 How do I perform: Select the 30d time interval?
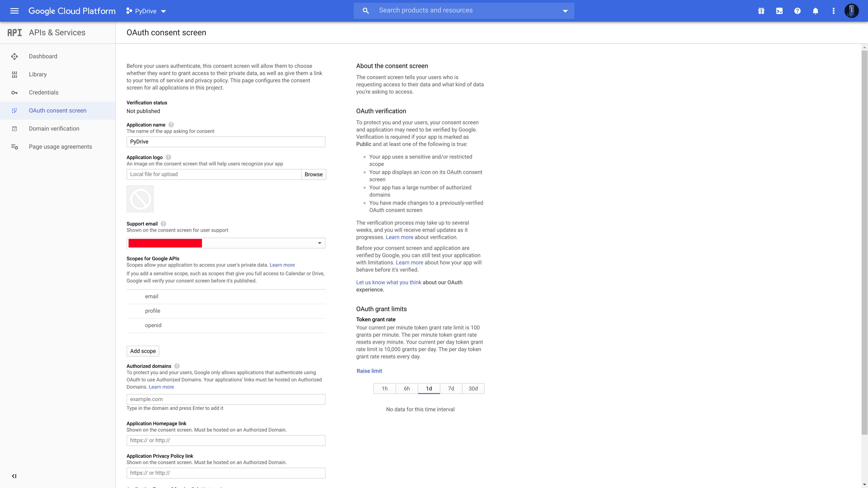pos(473,388)
